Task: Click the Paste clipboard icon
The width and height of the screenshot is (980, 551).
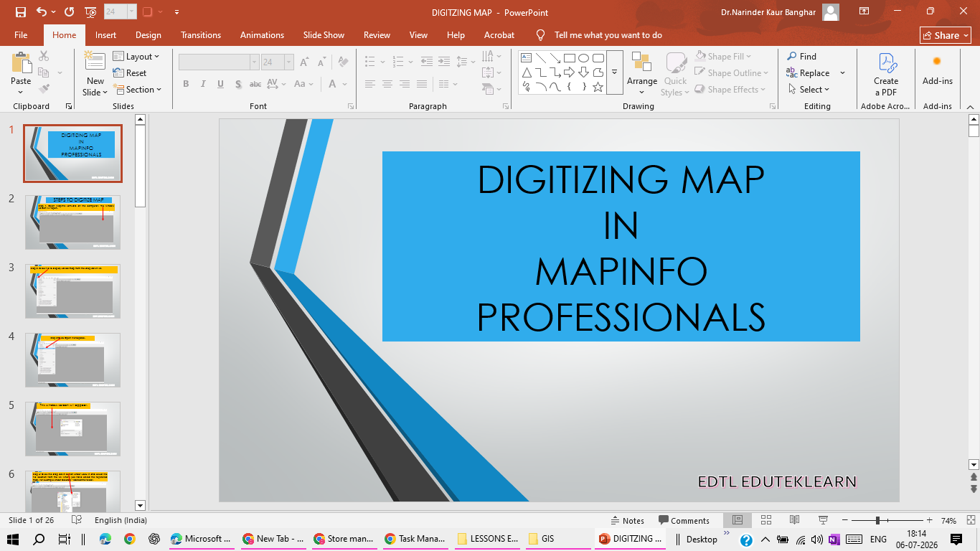Action: pyautogui.click(x=21, y=63)
